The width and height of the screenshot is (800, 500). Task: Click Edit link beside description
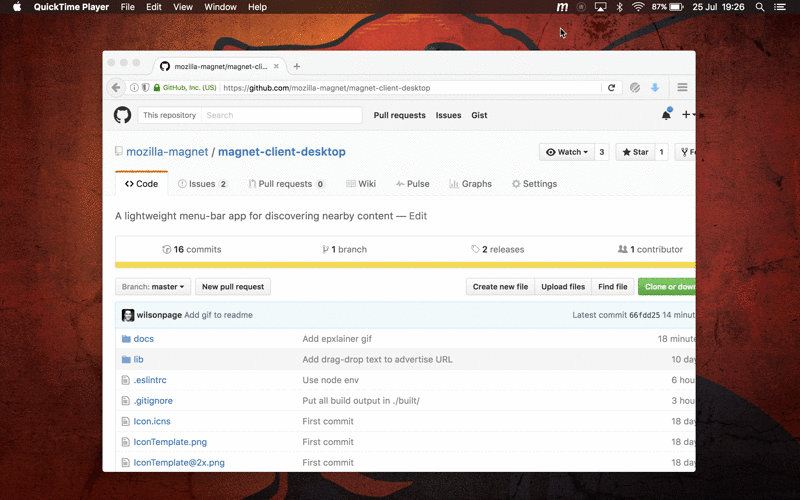pyautogui.click(x=418, y=216)
